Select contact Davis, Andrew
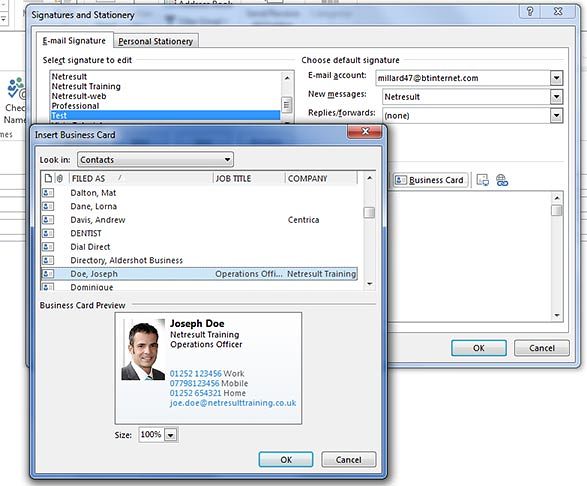 [199, 220]
